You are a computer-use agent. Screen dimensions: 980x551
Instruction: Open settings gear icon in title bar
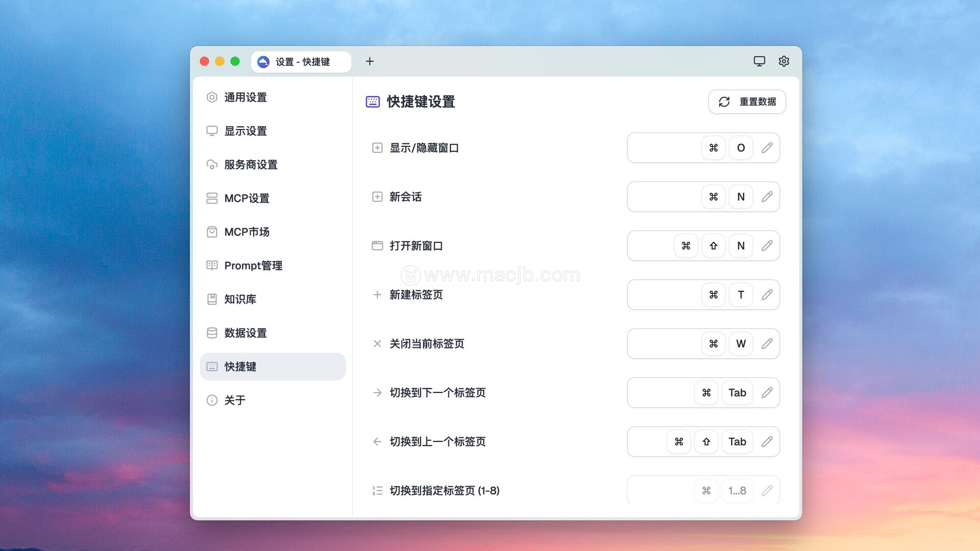(784, 61)
